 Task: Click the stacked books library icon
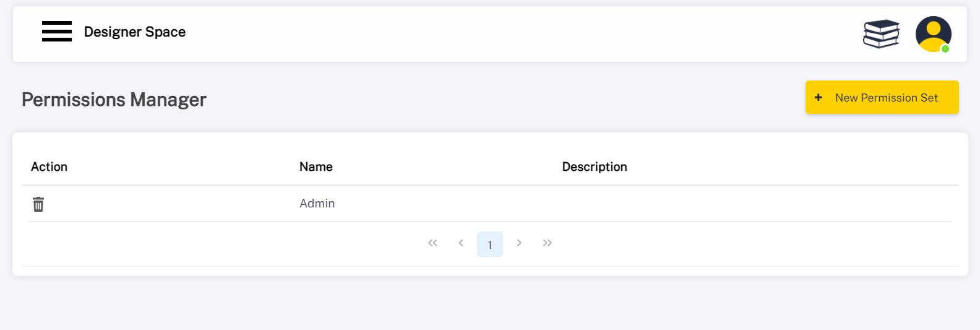[x=881, y=33]
